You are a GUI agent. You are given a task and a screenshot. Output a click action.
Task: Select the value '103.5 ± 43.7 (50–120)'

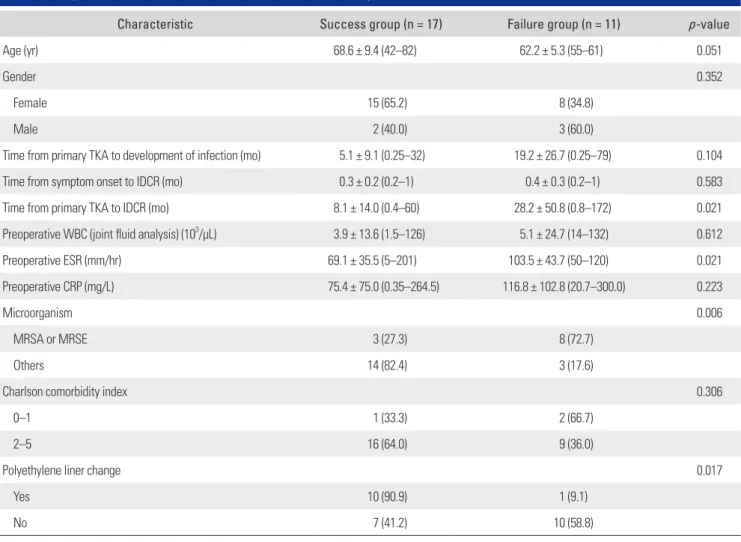point(559,260)
